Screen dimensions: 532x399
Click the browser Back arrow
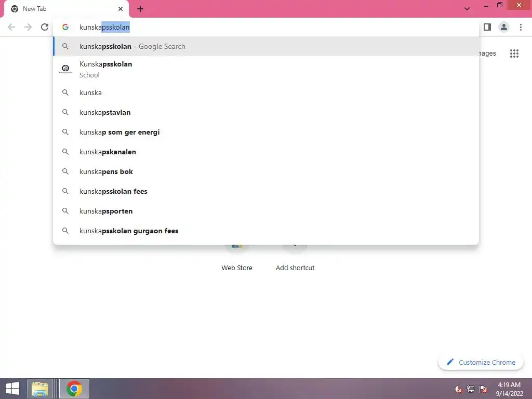coord(11,27)
